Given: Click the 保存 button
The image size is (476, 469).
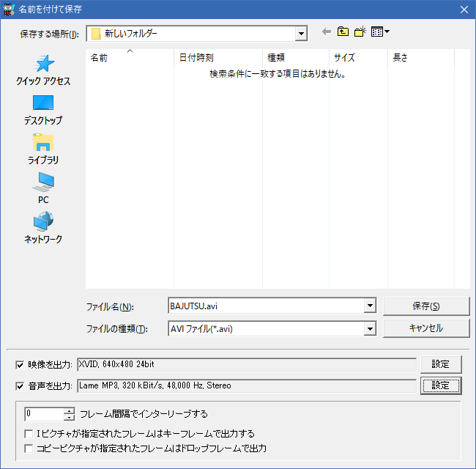Looking at the screenshot, I should coord(425,306).
